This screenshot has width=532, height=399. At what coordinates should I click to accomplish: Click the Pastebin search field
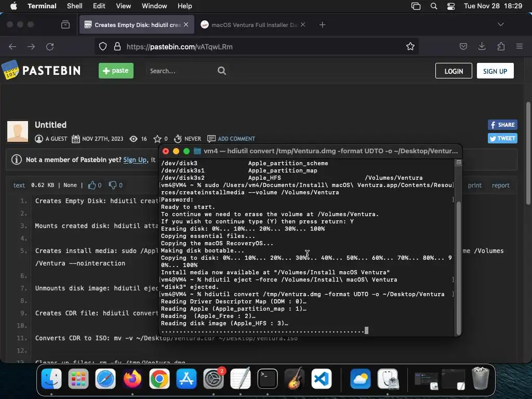(181, 71)
